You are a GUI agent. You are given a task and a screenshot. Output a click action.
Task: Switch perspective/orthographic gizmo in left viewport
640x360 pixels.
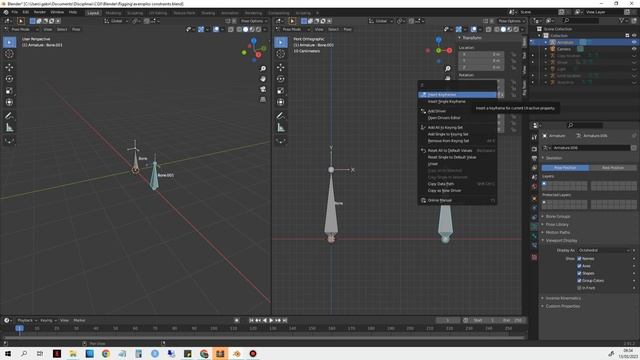[x=263, y=99]
